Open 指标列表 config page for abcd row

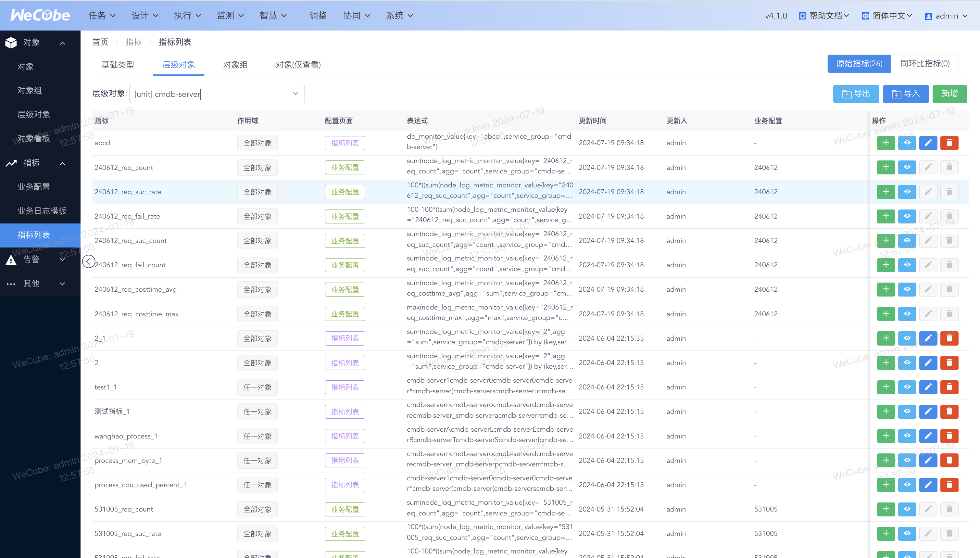point(345,143)
